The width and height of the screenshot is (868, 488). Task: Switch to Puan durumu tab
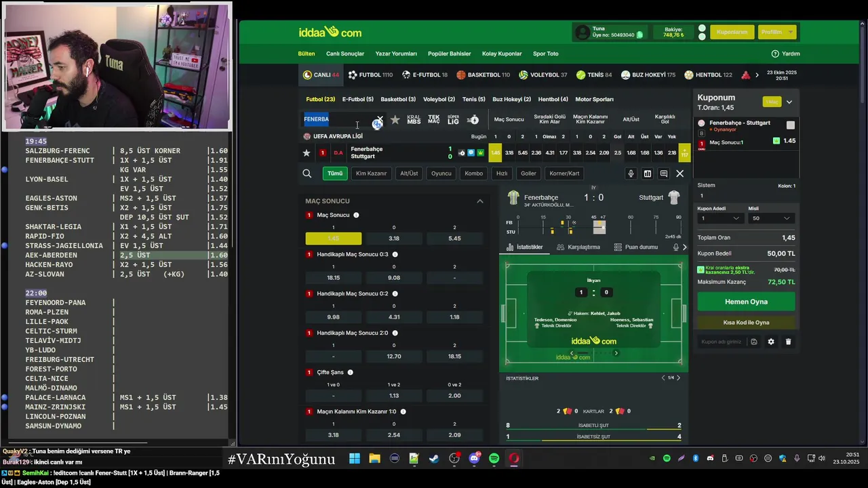tap(636, 247)
